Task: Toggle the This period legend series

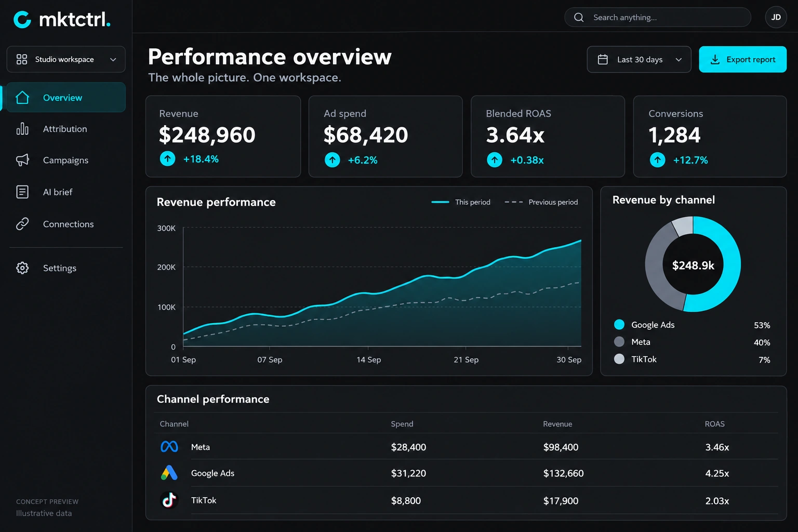Action: [x=461, y=202]
